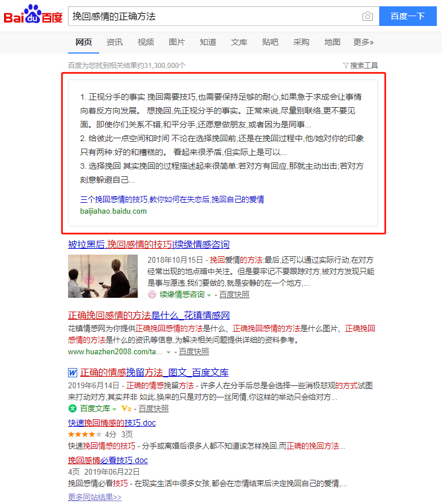The height and width of the screenshot is (504, 442).
Task: Open 正确挽回感情的方法是什么_花镇情感网 result
Action: tap(149, 315)
